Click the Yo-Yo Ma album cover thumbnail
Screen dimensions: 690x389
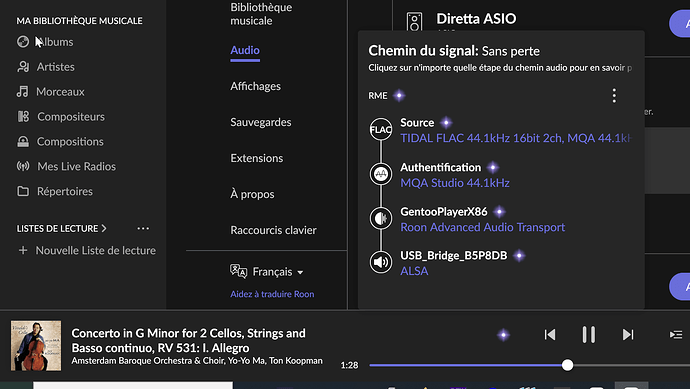pos(36,345)
